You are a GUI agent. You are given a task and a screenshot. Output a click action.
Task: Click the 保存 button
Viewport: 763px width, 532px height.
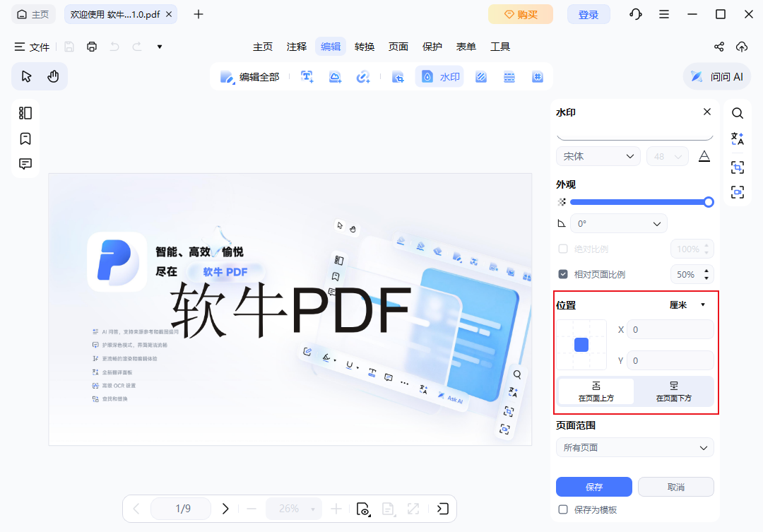pyautogui.click(x=593, y=487)
